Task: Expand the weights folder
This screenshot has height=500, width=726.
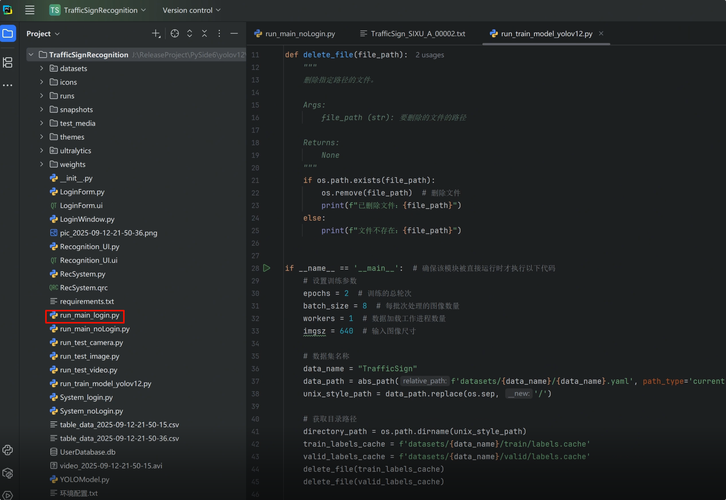Action: click(42, 165)
